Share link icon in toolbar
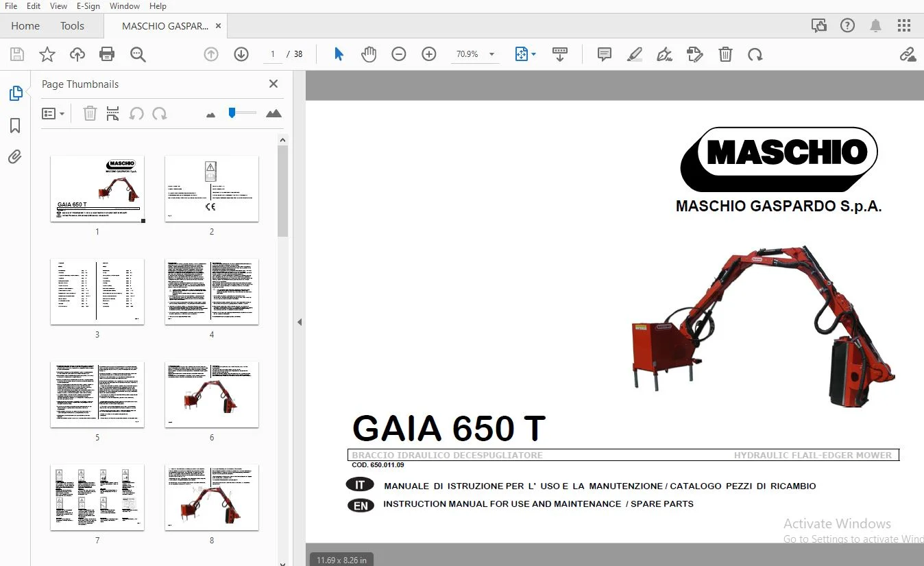 click(908, 54)
